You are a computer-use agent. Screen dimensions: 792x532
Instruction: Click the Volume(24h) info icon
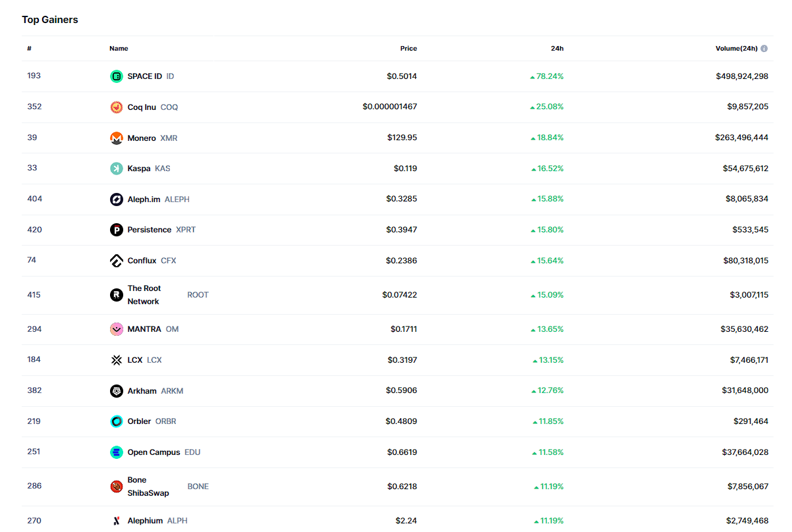tap(764, 49)
